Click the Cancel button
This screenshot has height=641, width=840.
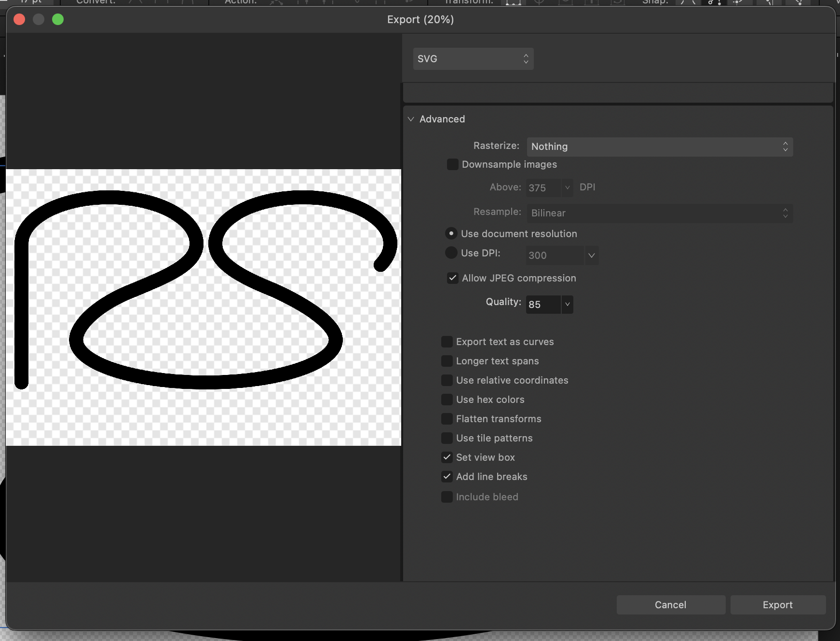(x=670, y=605)
